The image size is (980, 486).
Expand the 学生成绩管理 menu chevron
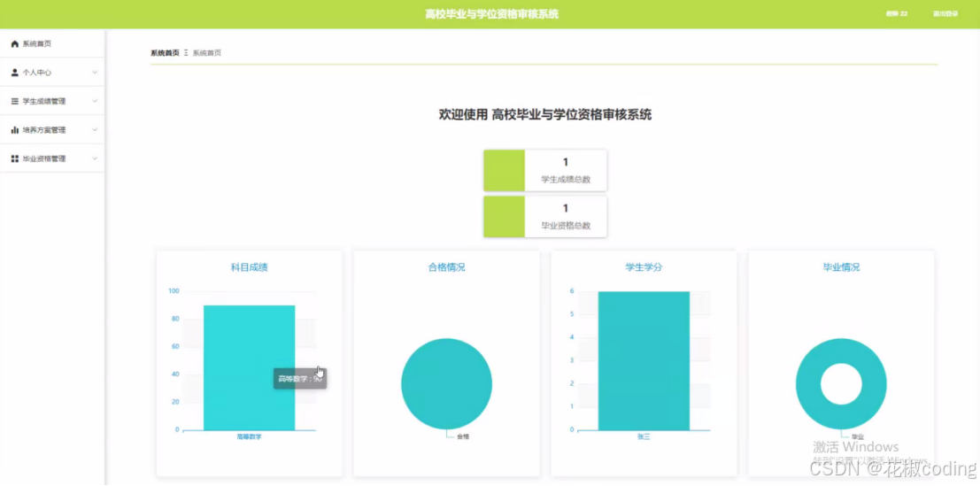pyautogui.click(x=95, y=101)
